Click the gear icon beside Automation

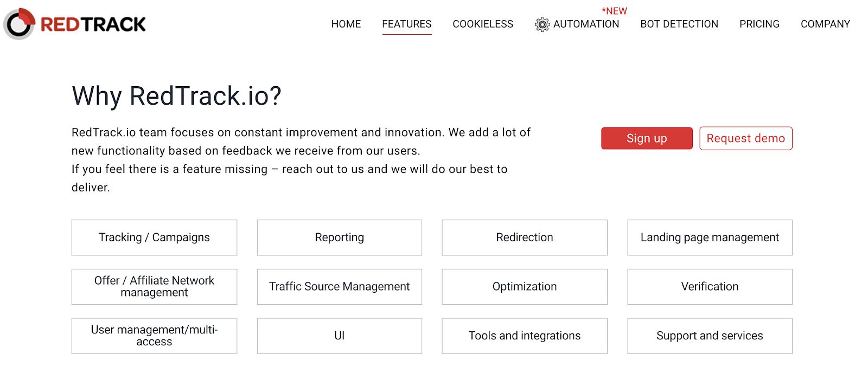tap(542, 24)
